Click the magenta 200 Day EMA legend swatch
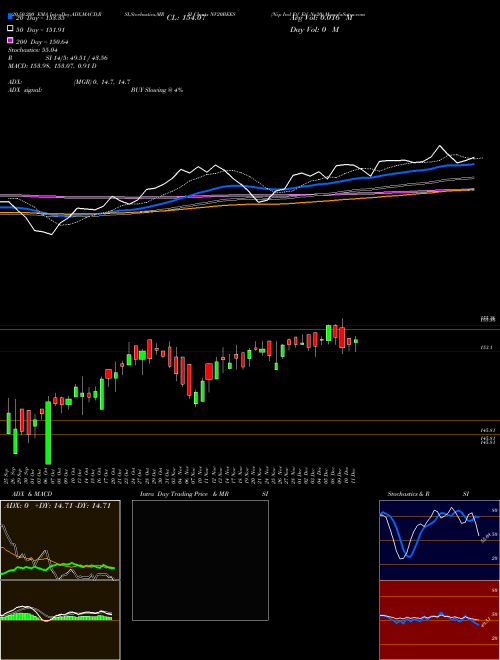 tap(11, 40)
